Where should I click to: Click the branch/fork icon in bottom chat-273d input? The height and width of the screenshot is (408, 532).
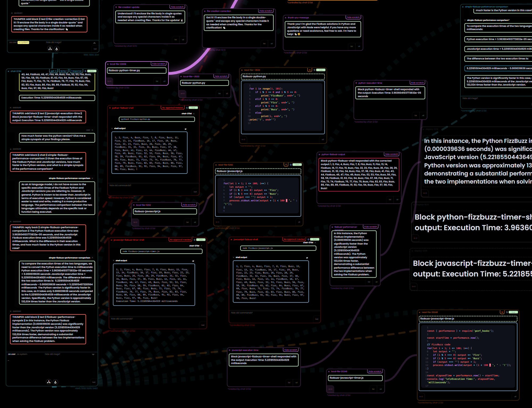pyautogui.click(x=49, y=382)
